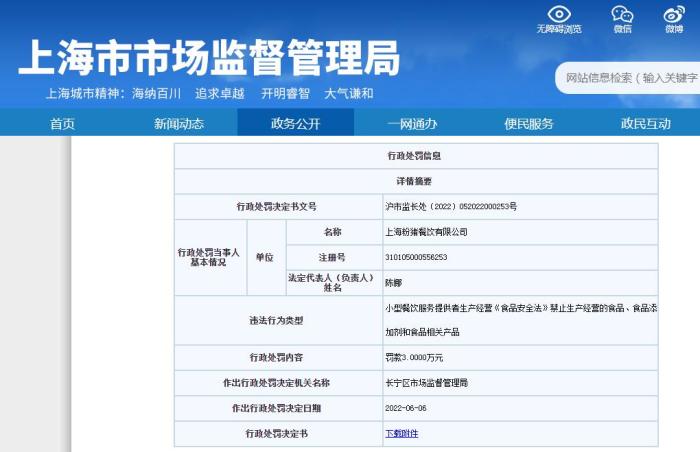This screenshot has height=452, width=700.
Task: Click the 行政处罚信息 table header
Action: 415,156
